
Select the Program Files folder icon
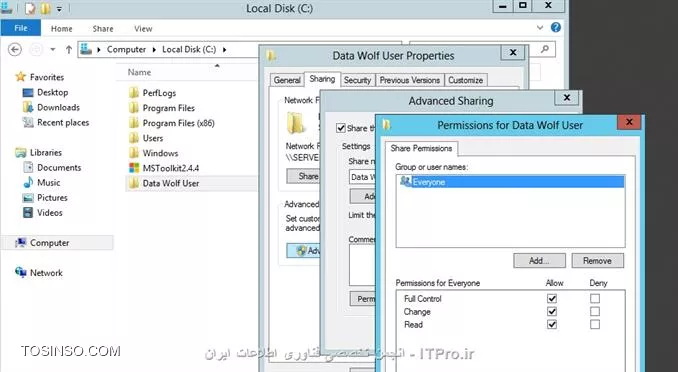(134, 108)
